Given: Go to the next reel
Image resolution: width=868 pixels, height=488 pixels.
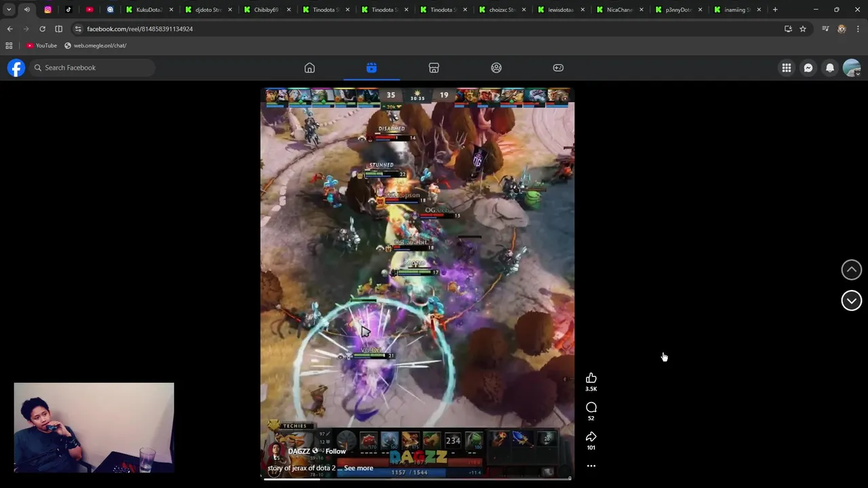Looking at the screenshot, I should [852, 300].
